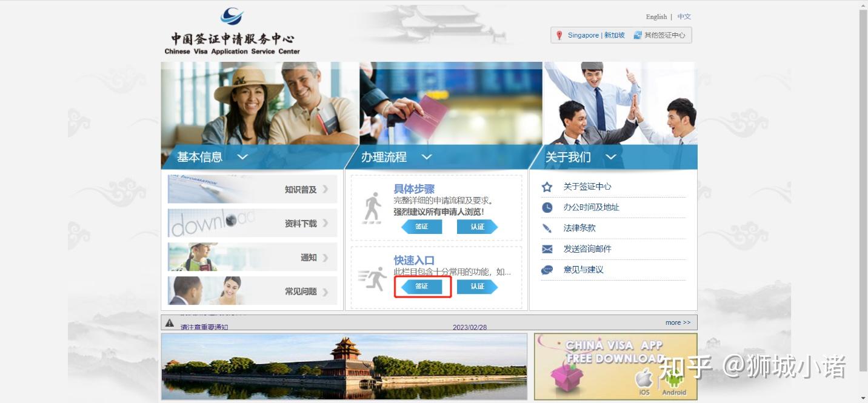
Task: Click the running person icon in 快速入口
Action: [x=372, y=279]
